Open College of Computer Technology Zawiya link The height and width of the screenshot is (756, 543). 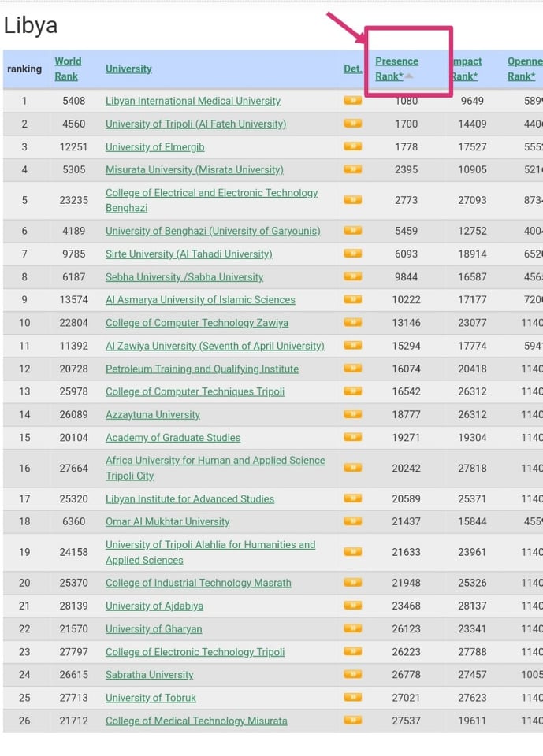(197, 323)
